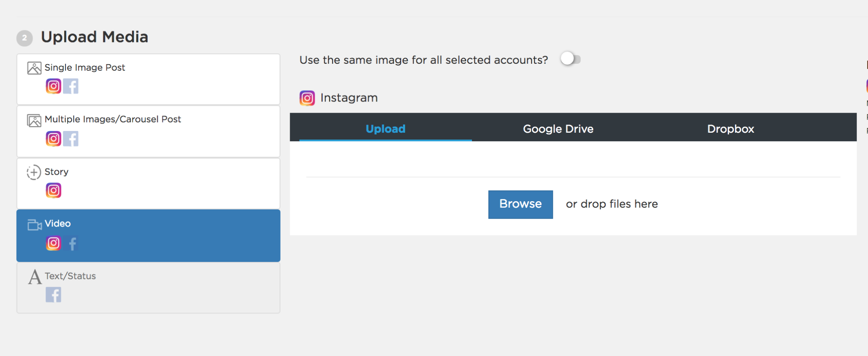Click Facebook icon under Multiple Images/Carousel Post

pos(71,139)
